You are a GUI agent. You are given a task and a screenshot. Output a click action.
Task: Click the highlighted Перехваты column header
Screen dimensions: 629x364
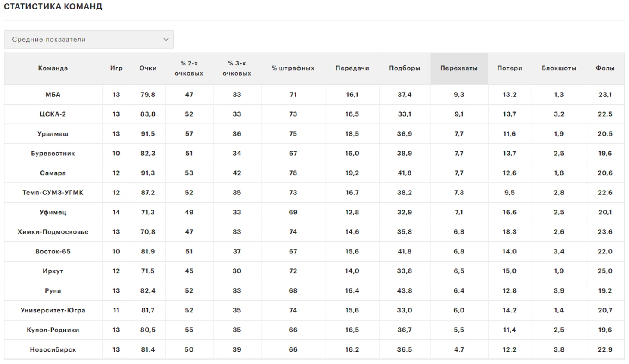click(x=459, y=68)
